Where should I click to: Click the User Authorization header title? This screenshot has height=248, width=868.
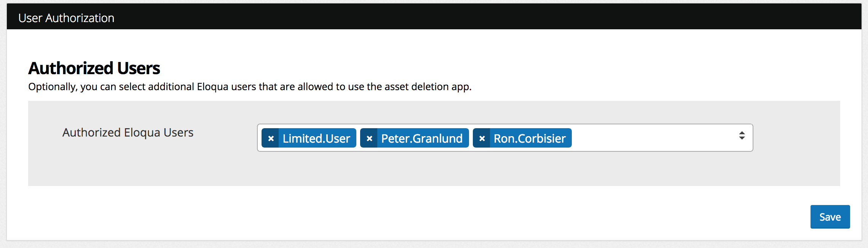tap(66, 18)
